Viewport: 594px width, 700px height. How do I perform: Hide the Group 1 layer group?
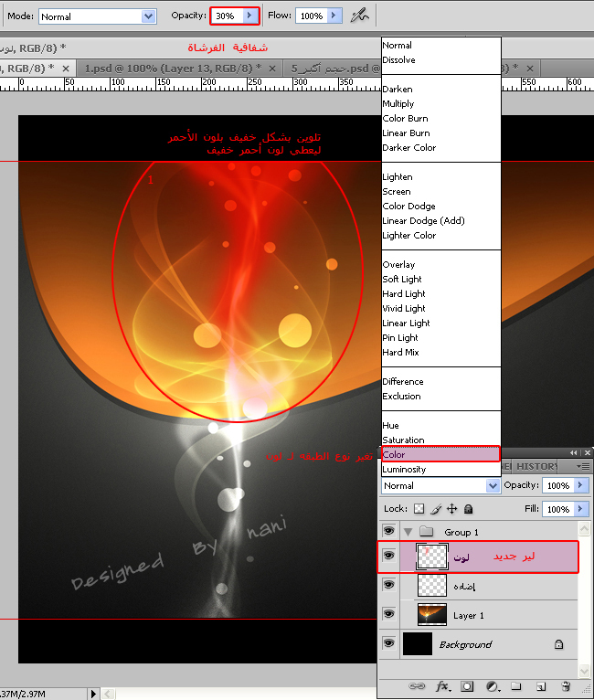pyautogui.click(x=388, y=531)
